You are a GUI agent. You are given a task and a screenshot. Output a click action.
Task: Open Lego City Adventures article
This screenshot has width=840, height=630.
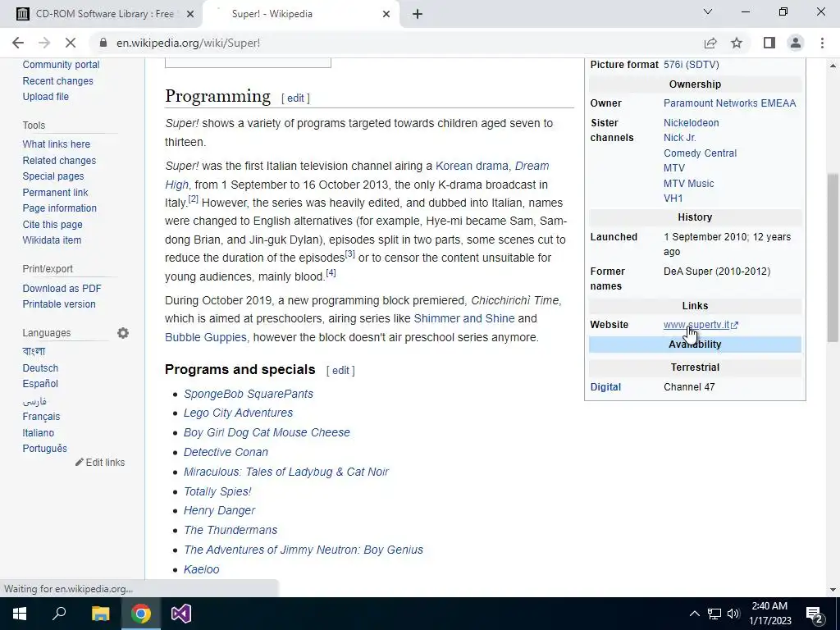238,413
